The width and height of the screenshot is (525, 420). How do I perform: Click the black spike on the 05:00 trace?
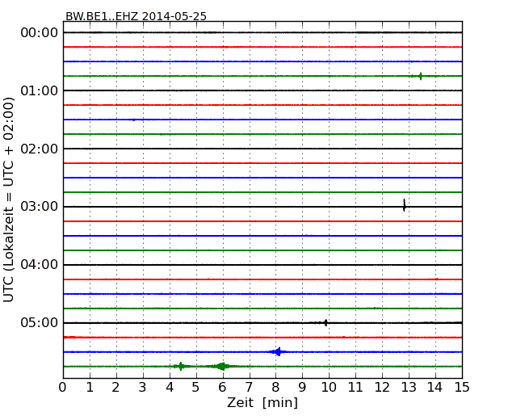coord(325,323)
